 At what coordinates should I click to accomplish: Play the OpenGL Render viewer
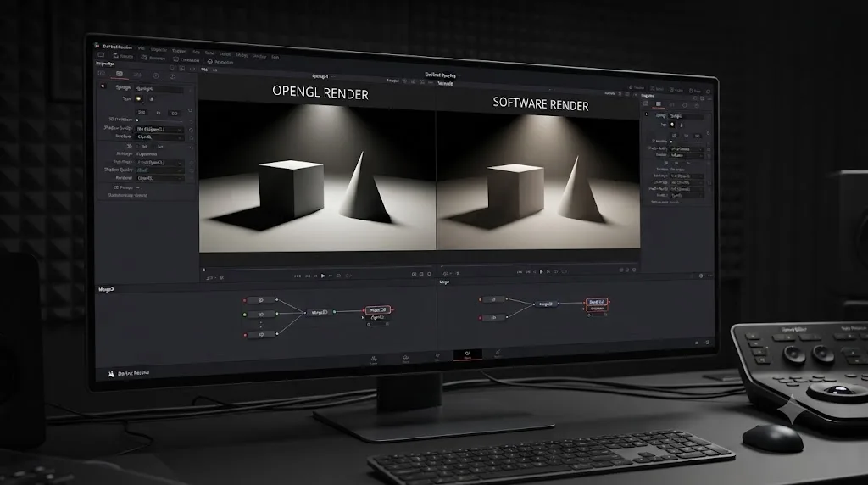tap(323, 276)
